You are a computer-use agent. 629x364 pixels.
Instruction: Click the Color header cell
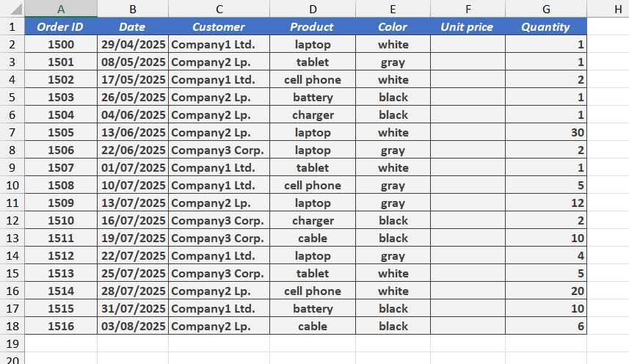[x=393, y=26]
